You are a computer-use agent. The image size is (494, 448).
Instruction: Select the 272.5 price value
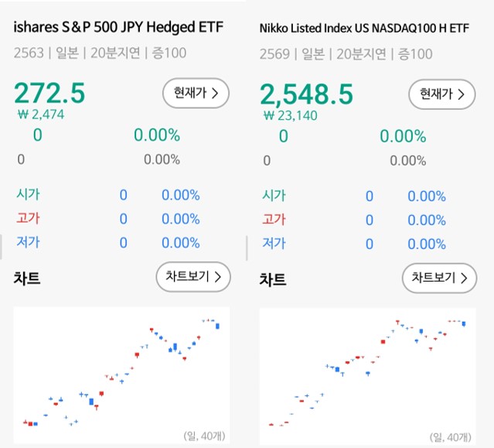(x=49, y=93)
